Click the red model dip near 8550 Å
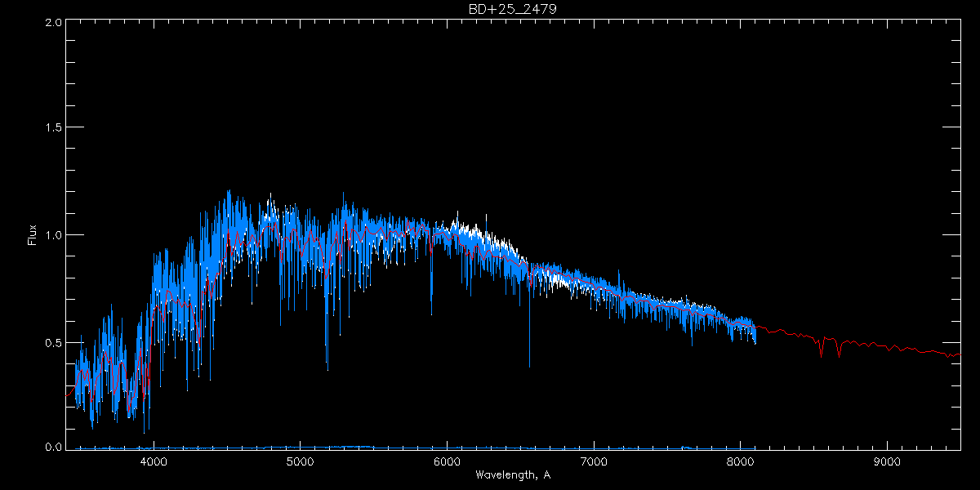Screen dimensions: 980x490 822,354
